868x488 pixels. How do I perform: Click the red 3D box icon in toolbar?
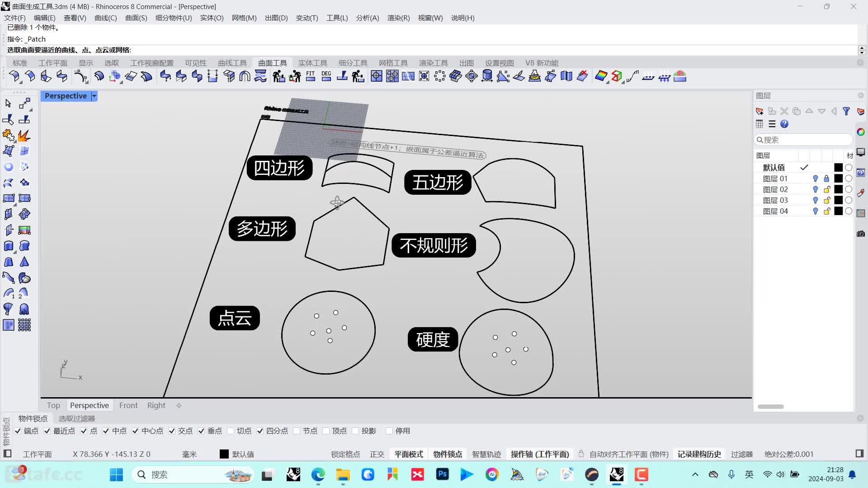pos(617,76)
